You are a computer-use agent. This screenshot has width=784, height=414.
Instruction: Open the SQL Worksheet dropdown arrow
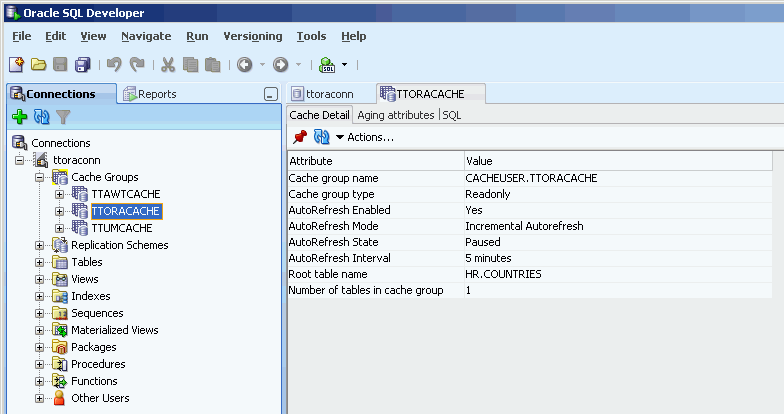[344, 64]
